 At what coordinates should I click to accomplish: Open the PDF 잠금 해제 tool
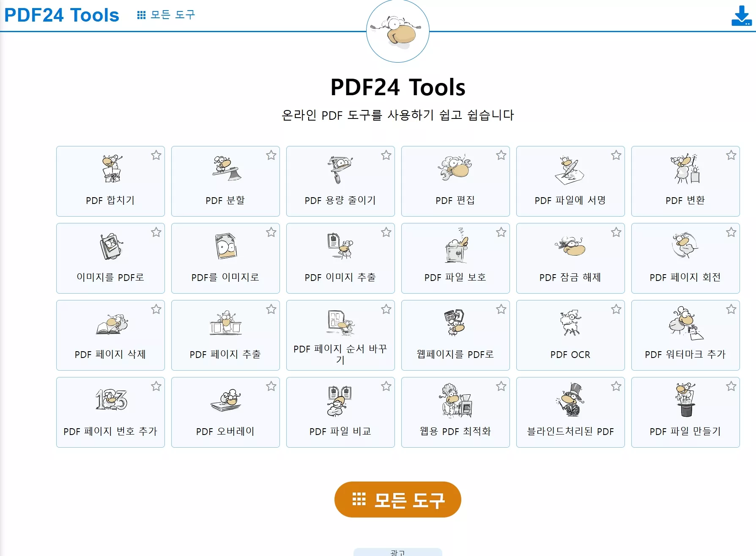click(x=570, y=258)
